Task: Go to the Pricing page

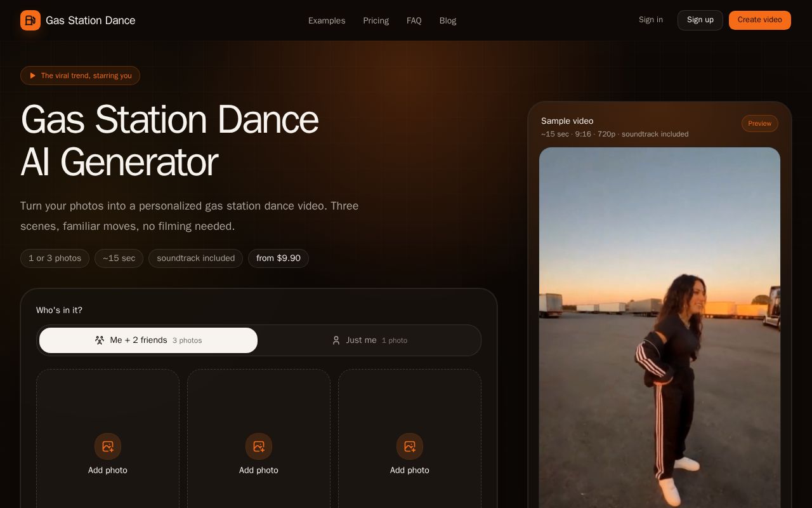Action: [x=376, y=20]
